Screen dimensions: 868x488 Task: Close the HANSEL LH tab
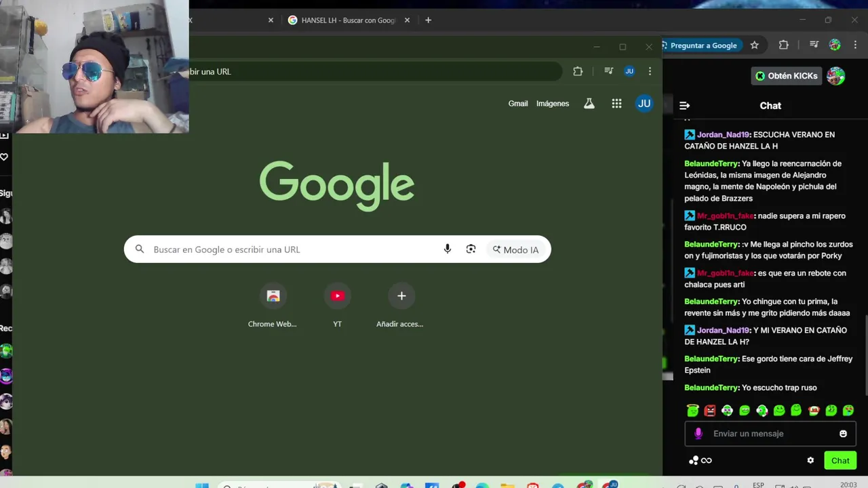(407, 20)
